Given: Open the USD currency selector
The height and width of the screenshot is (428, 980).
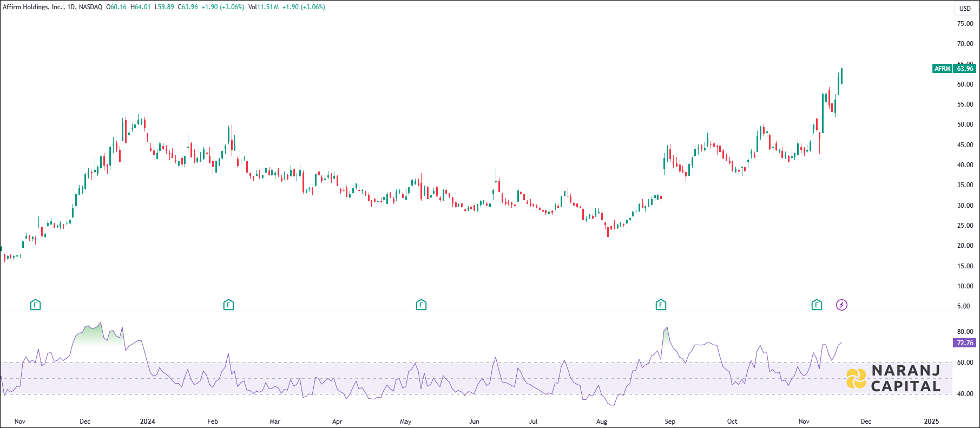Looking at the screenshot, I should (x=965, y=8).
